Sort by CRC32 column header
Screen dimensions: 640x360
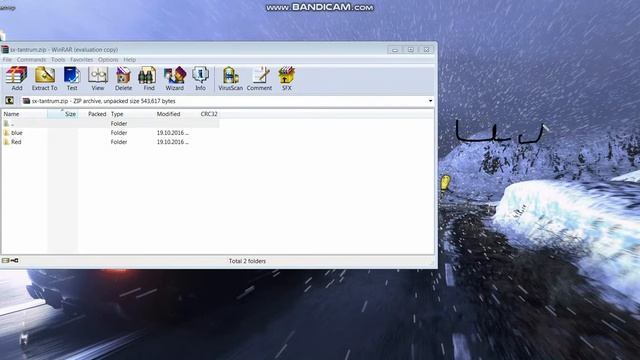point(209,114)
